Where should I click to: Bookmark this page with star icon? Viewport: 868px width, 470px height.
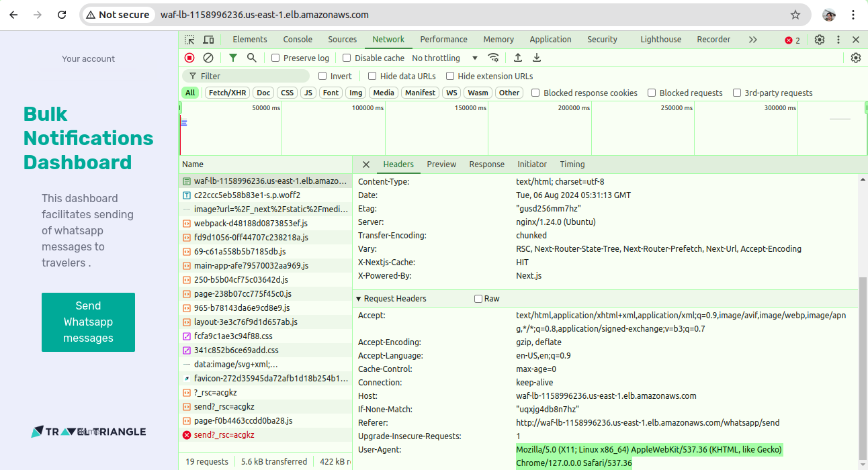click(x=795, y=15)
